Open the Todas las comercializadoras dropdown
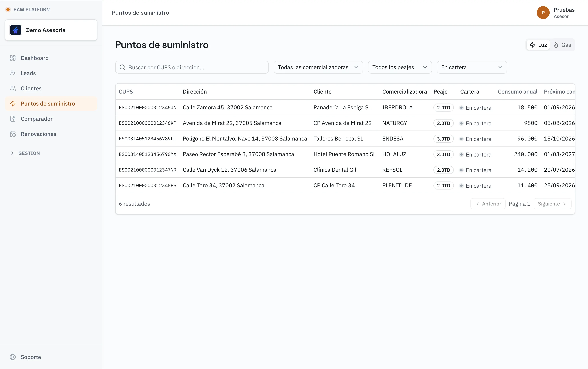Image resolution: width=588 pixels, height=369 pixels. click(x=318, y=67)
